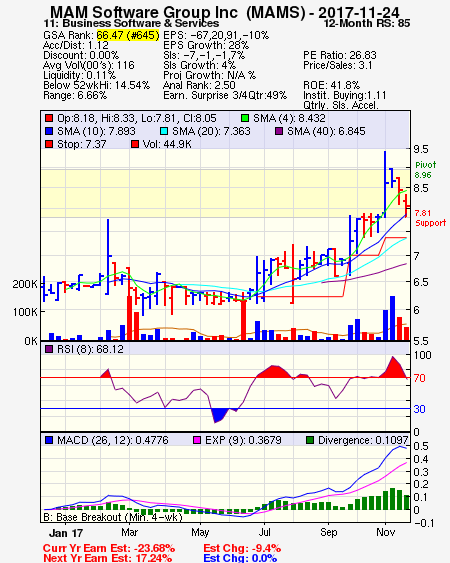The width and height of the screenshot is (450, 563).
Task: Click the B: Base Breakout annotation text
Action: click(113, 517)
